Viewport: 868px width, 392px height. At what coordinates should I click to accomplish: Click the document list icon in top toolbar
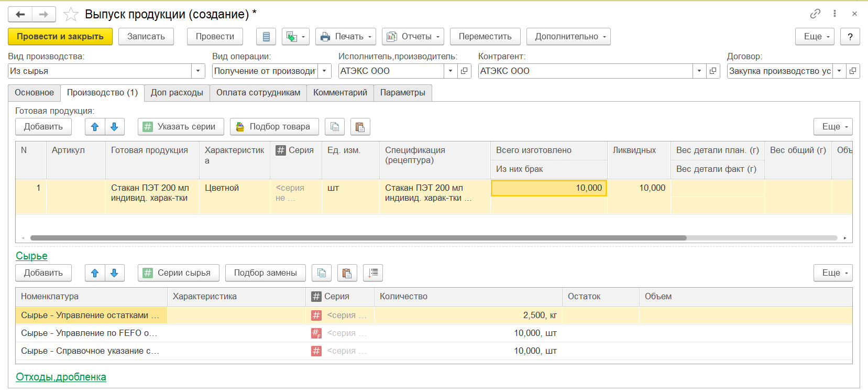[x=266, y=37]
